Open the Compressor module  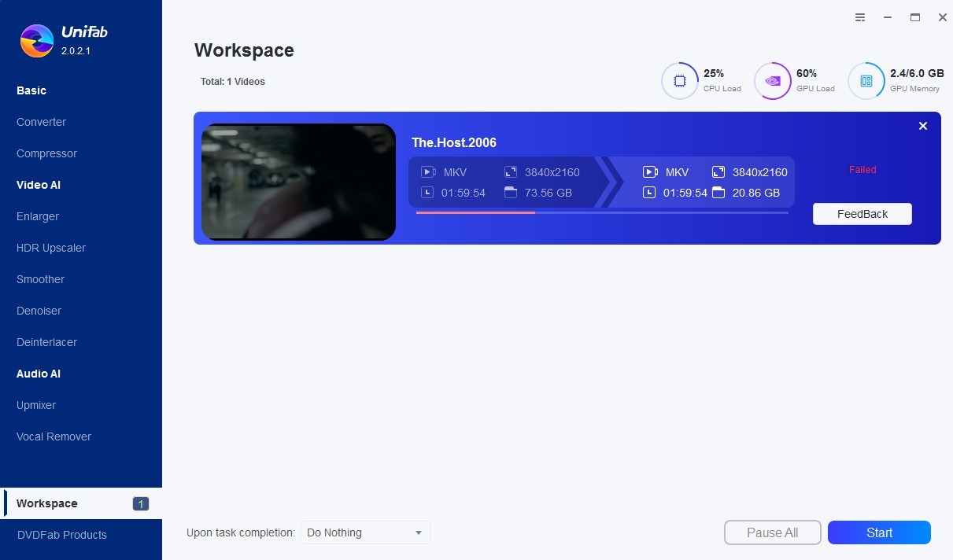46,153
